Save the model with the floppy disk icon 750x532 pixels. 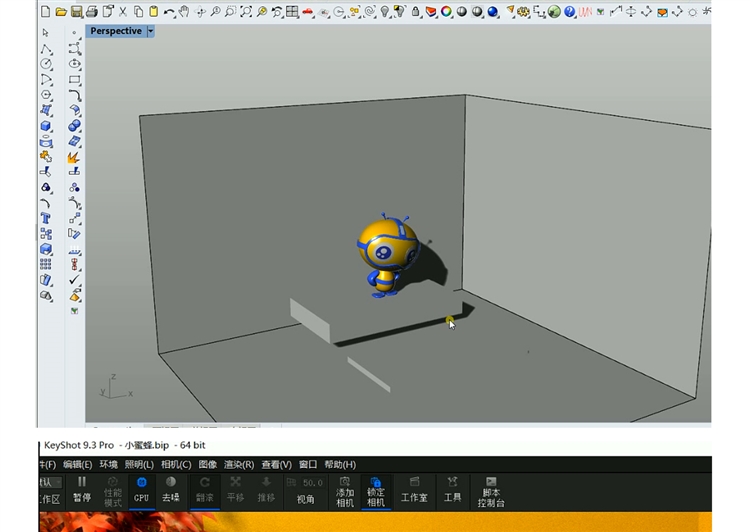[76, 11]
